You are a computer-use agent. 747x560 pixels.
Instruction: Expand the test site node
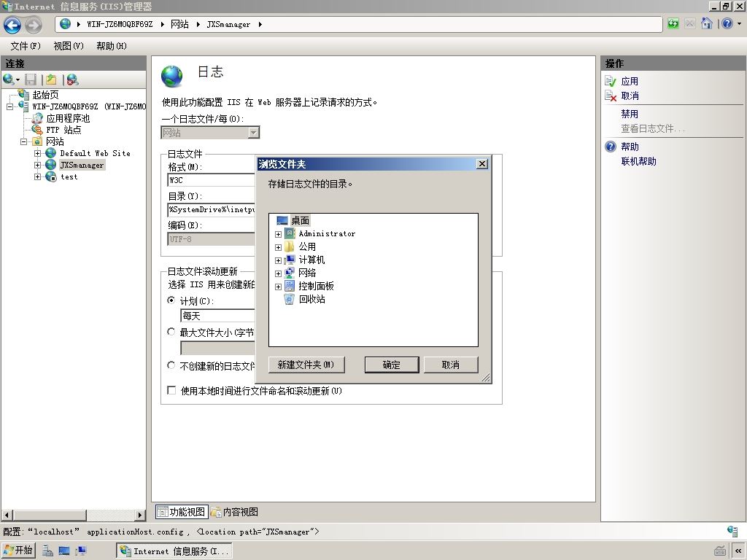(x=37, y=176)
